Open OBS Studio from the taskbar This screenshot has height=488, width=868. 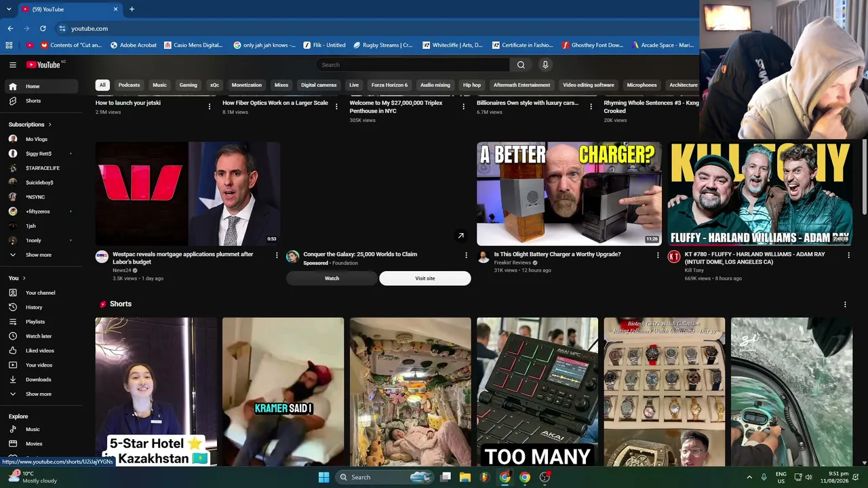coord(545,477)
